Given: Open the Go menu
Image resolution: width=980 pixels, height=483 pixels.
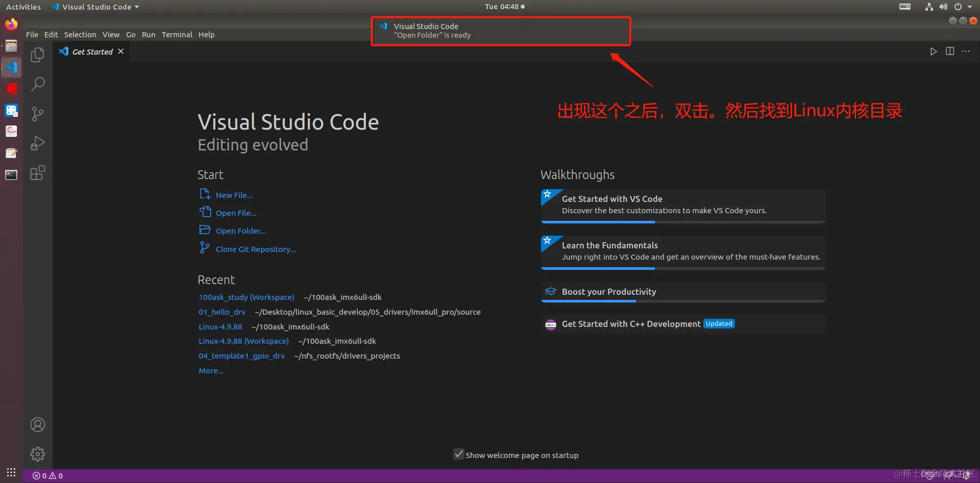Looking at the screenshot, I should tap(131, 35).
